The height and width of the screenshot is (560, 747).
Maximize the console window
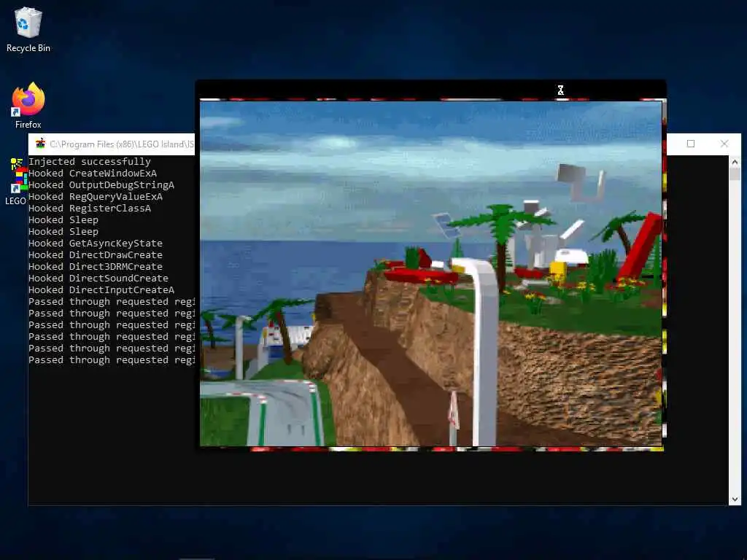tap(691, 144)
